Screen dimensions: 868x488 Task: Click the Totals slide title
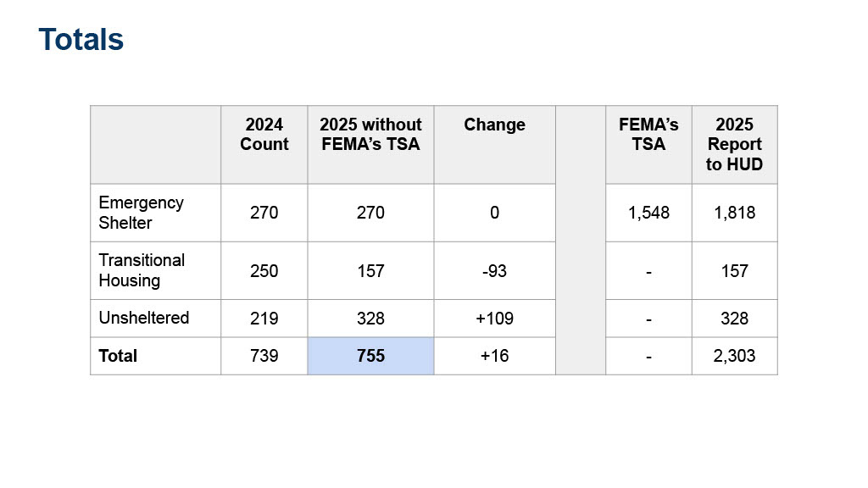point(81,40)
